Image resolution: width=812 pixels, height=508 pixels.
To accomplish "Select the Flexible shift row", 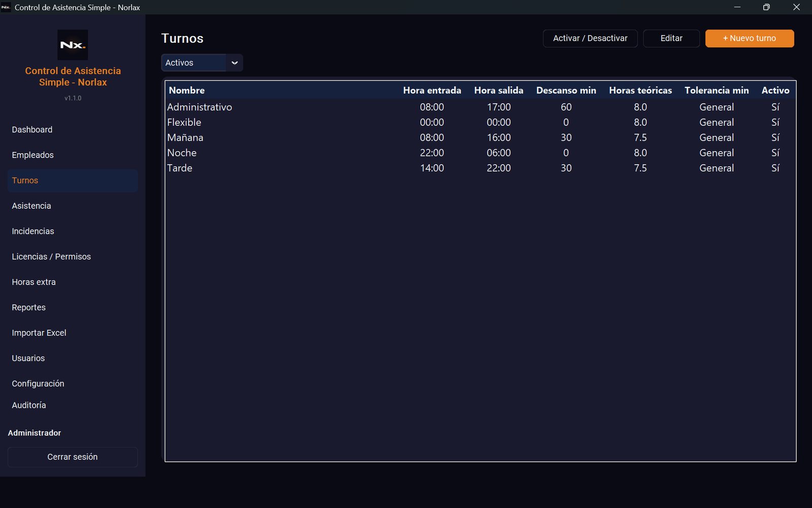I will pyautogui.click(x=481, y=122).
